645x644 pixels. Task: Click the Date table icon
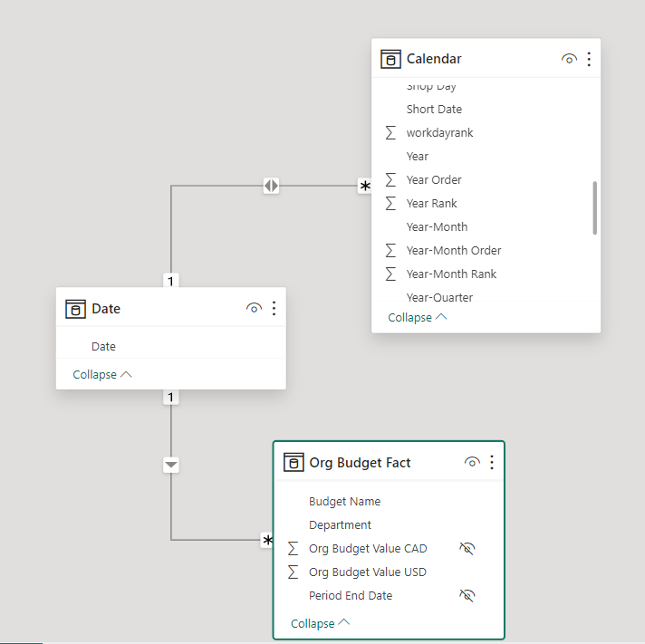tap(75, 309)
